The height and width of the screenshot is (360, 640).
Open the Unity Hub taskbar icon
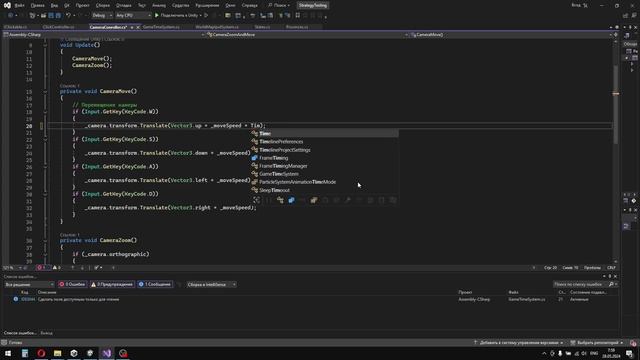pyautogui.click(x=74, y=353)
